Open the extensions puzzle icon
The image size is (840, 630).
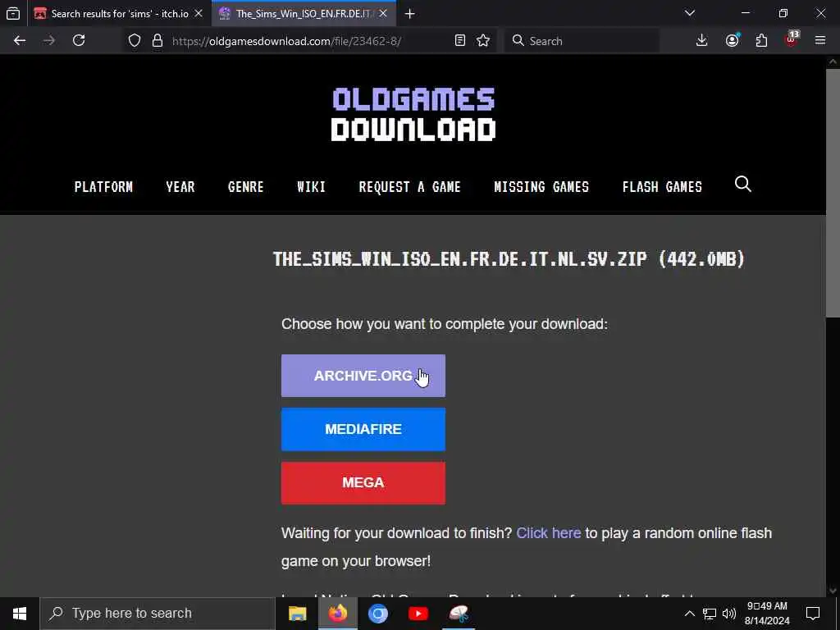tap(762, 41)
